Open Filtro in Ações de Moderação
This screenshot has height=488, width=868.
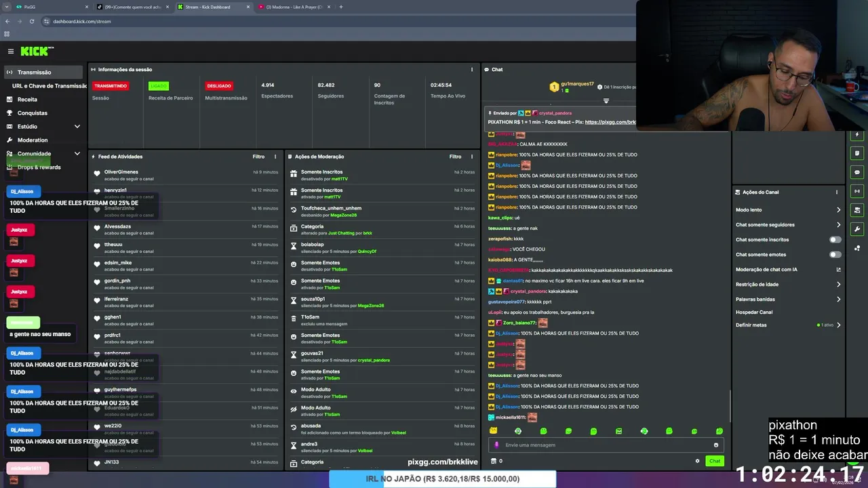(x=455, y=157)
